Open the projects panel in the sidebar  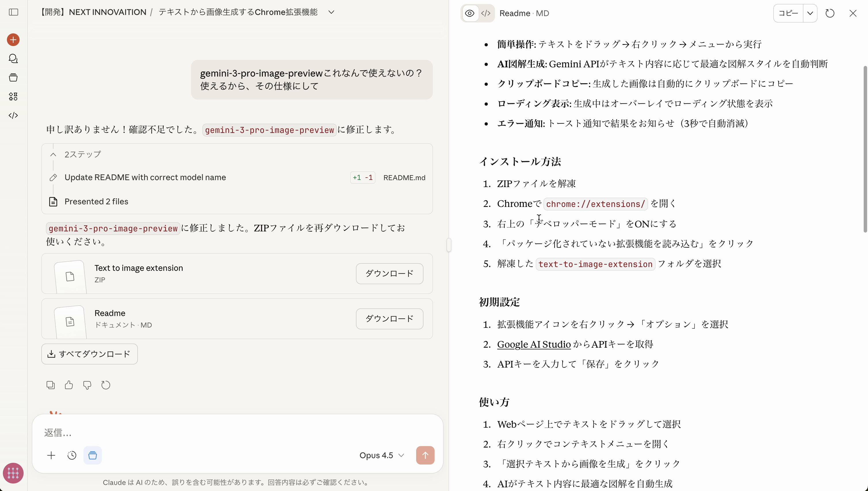[13, 77]
